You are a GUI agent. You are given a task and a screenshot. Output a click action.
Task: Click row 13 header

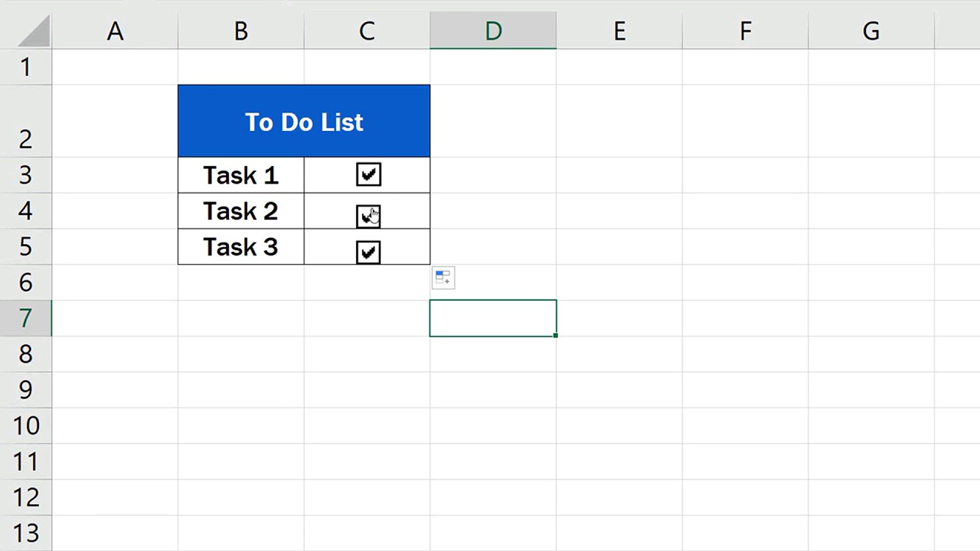(26, 533)
